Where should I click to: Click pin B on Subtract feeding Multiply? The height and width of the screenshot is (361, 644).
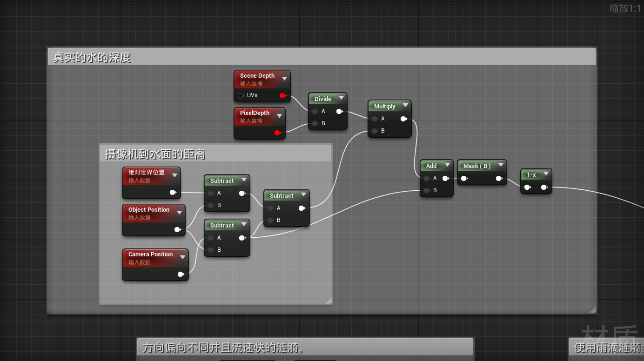[x=270, y=220]
